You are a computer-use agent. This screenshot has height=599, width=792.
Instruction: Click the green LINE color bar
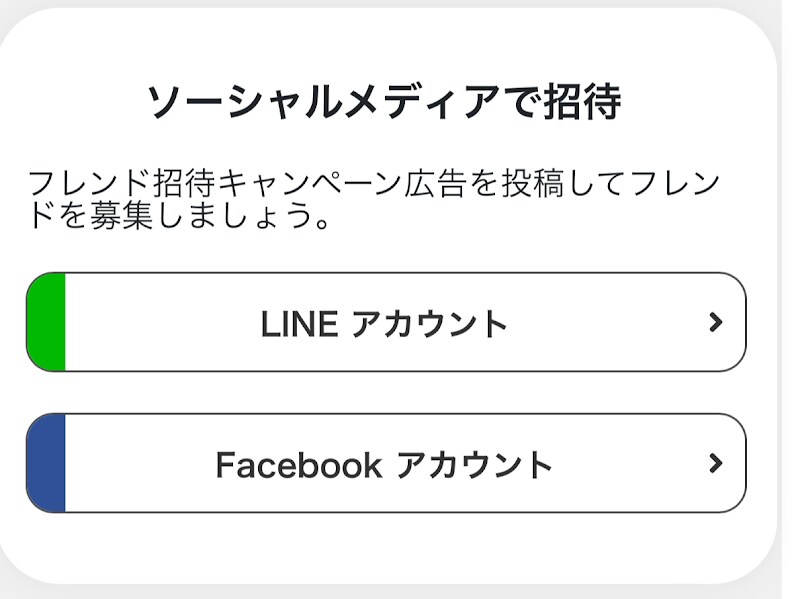[47, 322]
